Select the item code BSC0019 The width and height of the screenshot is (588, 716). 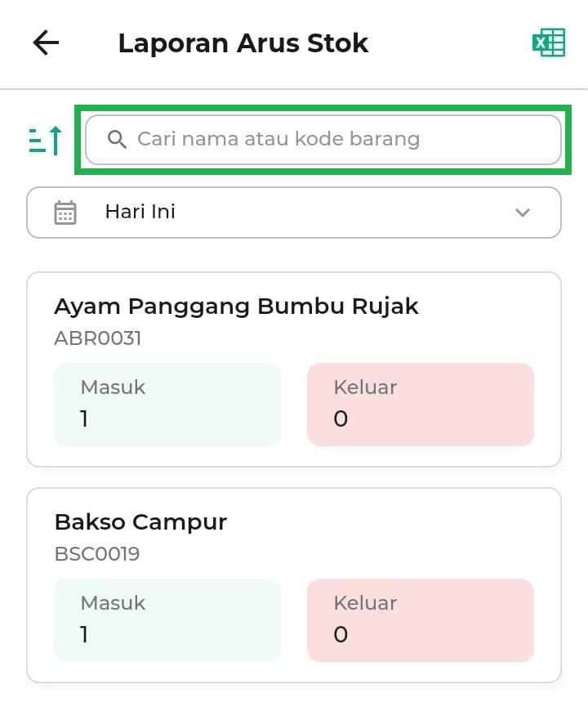point(97,554)
